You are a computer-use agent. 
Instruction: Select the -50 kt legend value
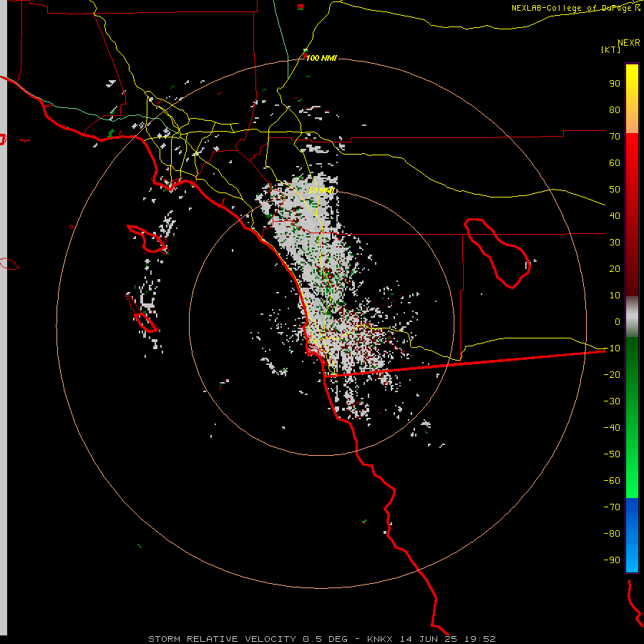[x=612, y=454]
